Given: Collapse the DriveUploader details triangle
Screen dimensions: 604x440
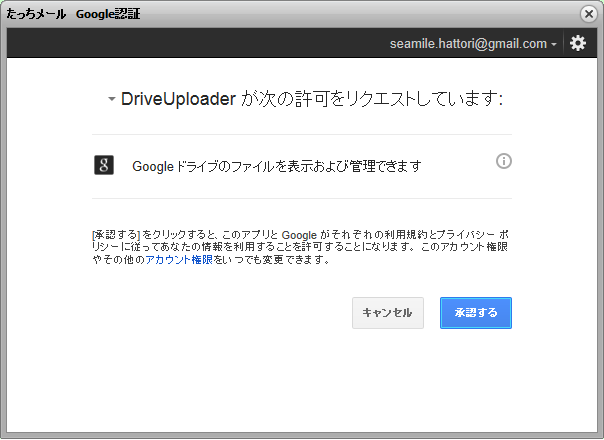Looking at the screenshot, I should tap(111, 99).
